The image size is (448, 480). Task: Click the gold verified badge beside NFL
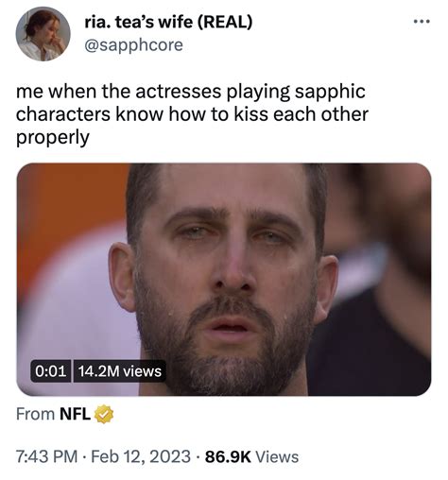click(x=104, y=414)
